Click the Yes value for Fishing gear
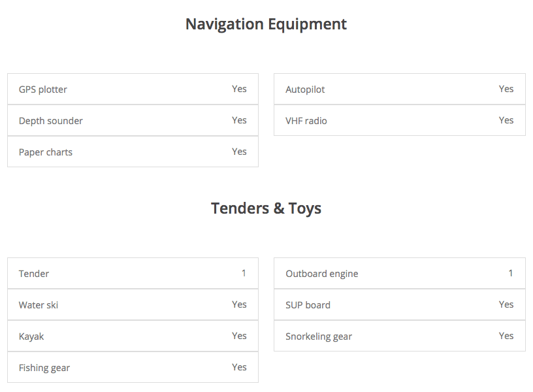533x392 pixels. tap(239, 367)
